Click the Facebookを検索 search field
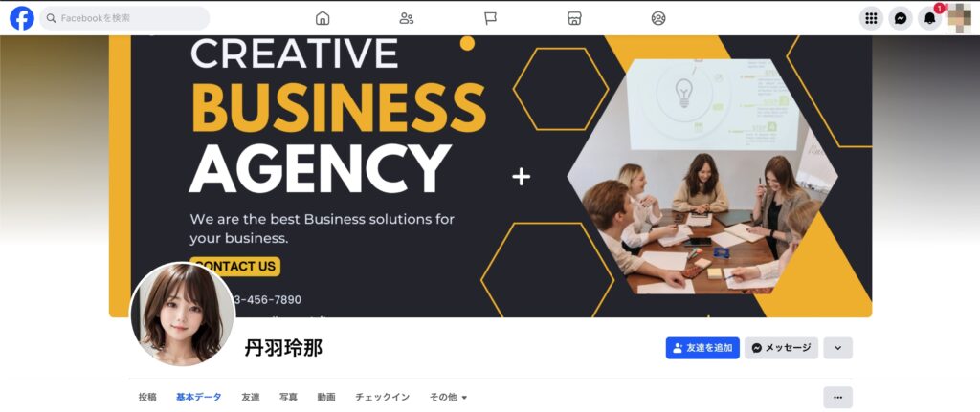980x412 pixels. (x=125, y=18)
